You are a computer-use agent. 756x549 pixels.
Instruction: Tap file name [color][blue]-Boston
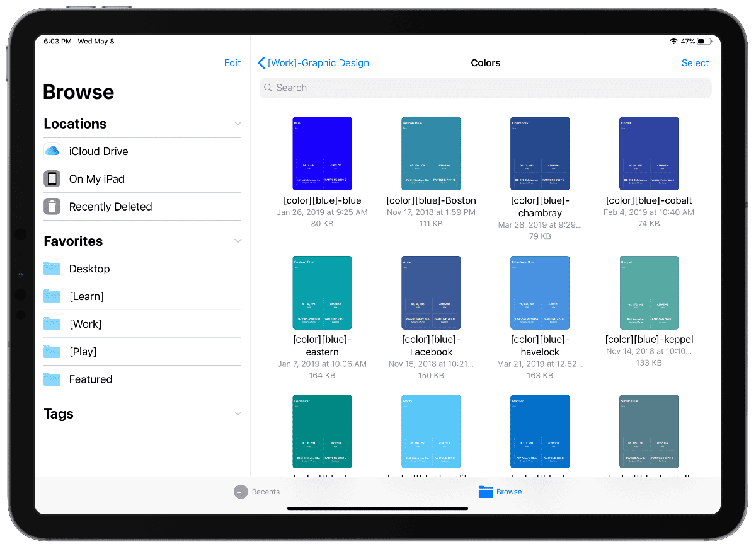tap(431, 200)
